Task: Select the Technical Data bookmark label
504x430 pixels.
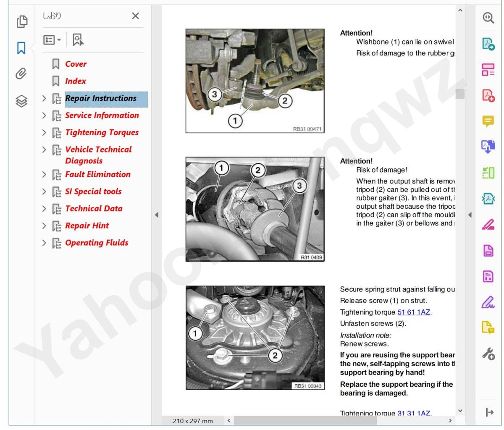Action: pyautogui.click(x=94, y=209)
